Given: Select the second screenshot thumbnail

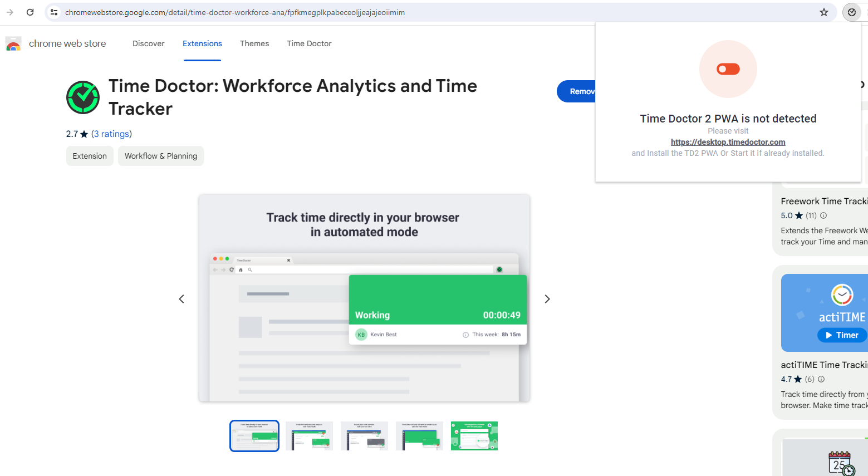Looking at the screenshot, I should click(x=309, y=435).
